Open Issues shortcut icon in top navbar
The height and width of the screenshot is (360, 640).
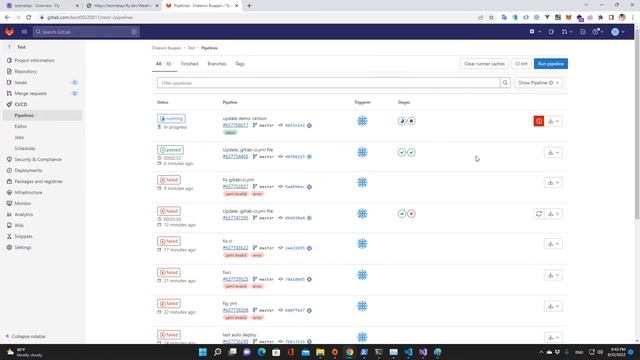point(551,31)
